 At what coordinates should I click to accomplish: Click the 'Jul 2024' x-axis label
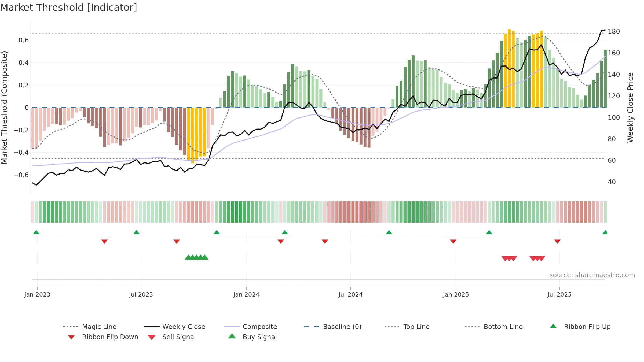(350, 294)
